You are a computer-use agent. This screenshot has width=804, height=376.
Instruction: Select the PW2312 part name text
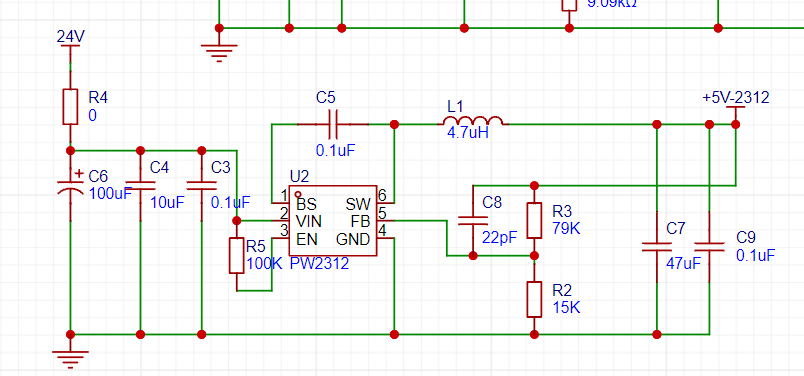coord(319,264)
